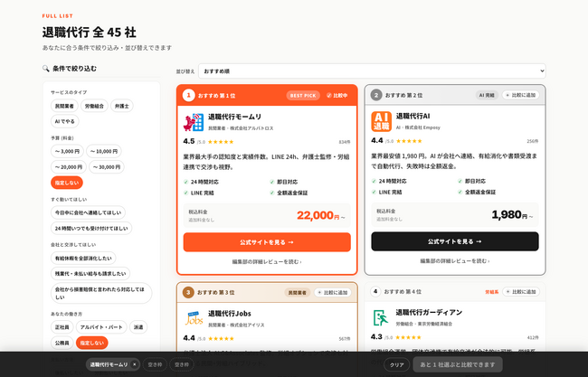588x377 pixels.
Task: Select 指定しない under あなたの働き方
Action: tap(92, 343)
